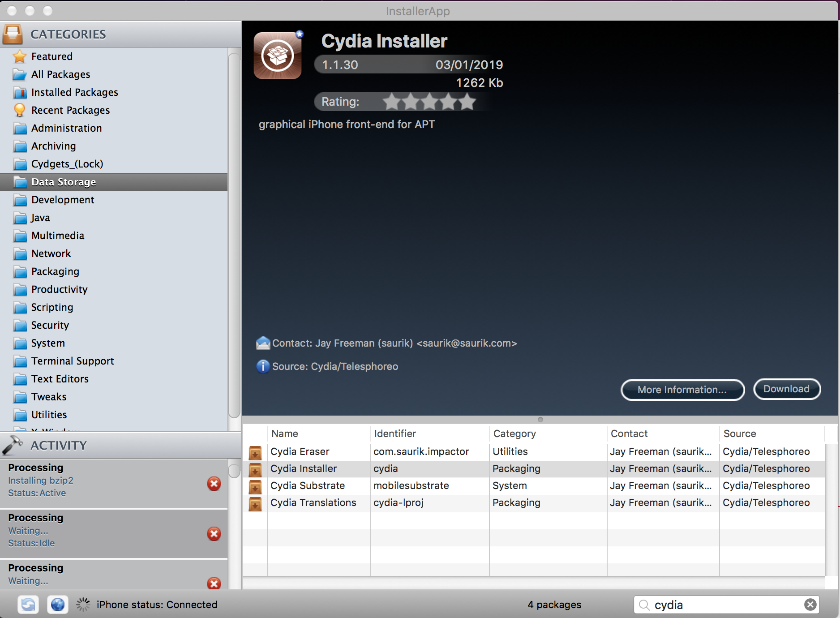Click the refresh sources icon in status bar

pyautogui.click(x=28, y=605)
